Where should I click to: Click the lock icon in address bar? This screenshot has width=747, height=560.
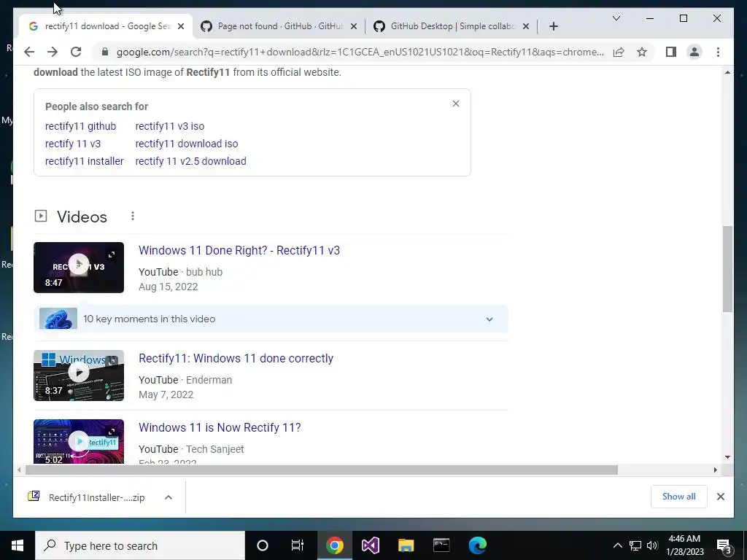[105, 52]
